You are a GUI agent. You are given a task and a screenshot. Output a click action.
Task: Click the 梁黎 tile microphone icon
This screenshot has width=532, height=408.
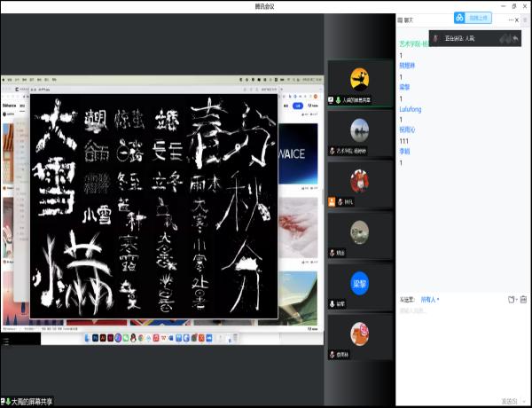332,303
